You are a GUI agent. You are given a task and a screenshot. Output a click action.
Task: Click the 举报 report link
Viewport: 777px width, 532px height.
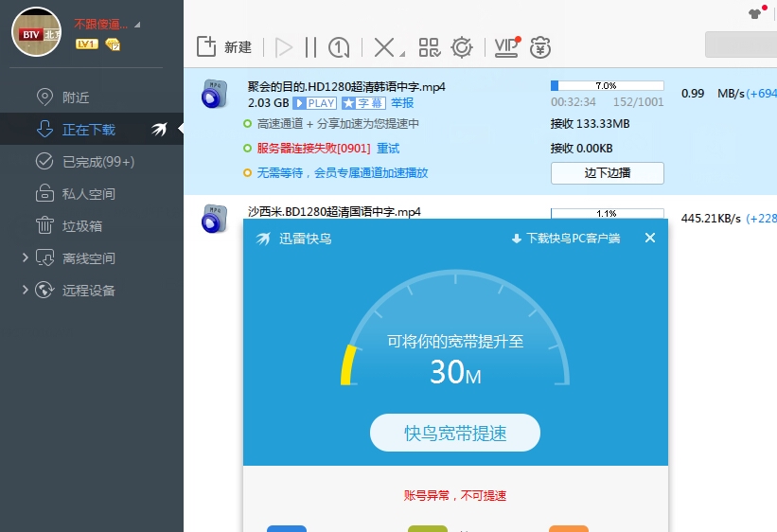(402, 102)
